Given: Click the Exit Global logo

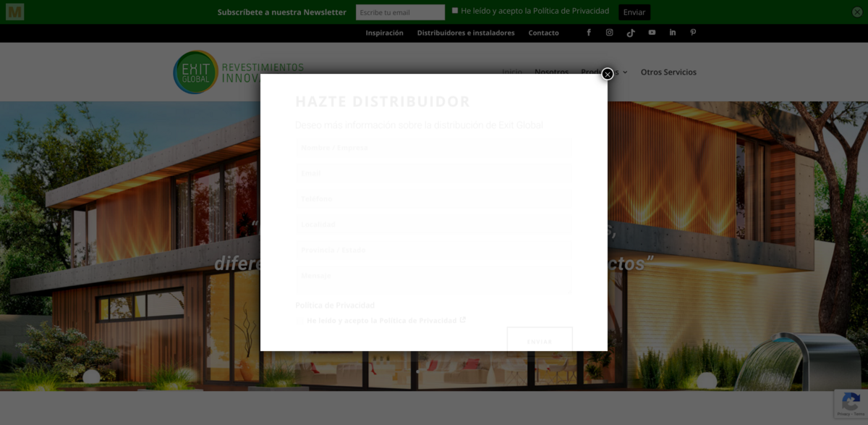Looking at the screenshot, I should (196, 72).
